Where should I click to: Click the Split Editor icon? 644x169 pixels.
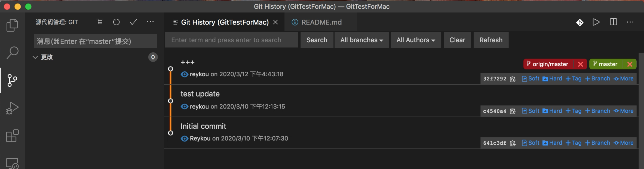click(x=613, y=22)
